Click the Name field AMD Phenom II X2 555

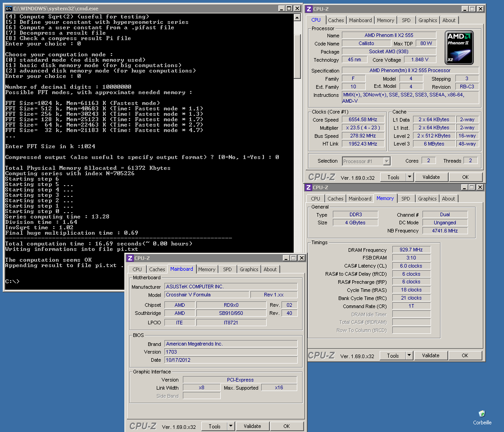(389, 35)
